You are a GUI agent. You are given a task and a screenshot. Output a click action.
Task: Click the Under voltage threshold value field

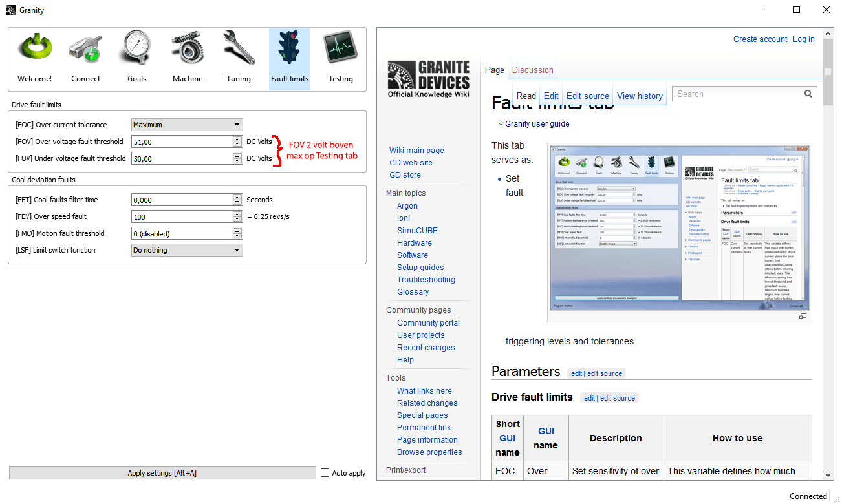pos(182,158)
